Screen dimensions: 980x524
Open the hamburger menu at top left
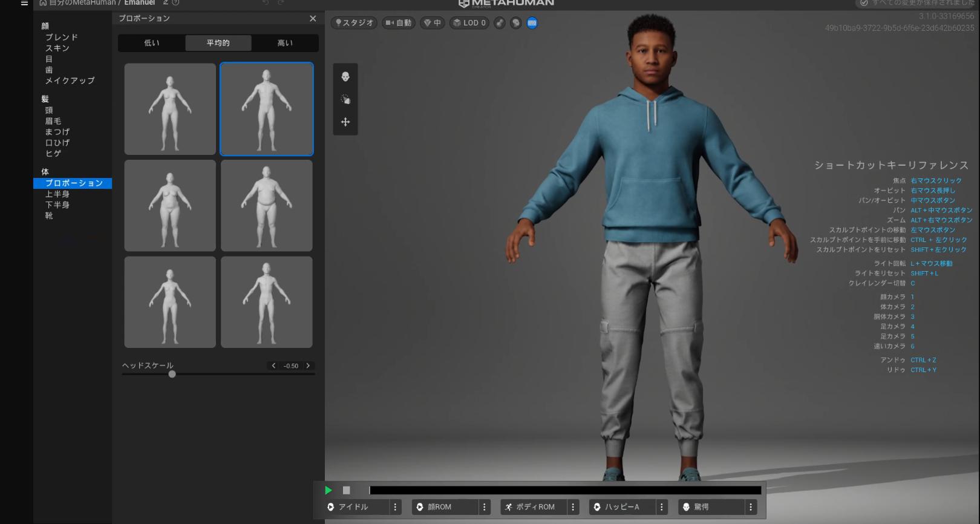pyautogui.click(x=24, y=3)
